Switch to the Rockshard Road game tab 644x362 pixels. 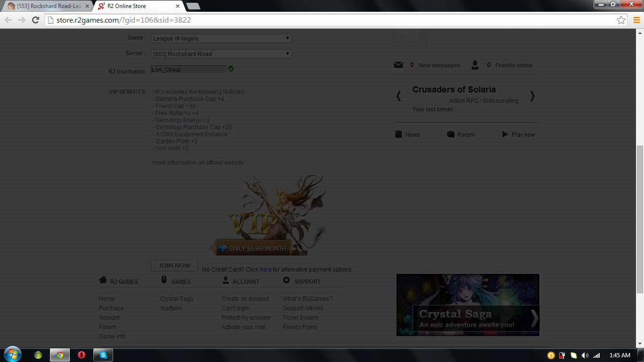(47, 6)
